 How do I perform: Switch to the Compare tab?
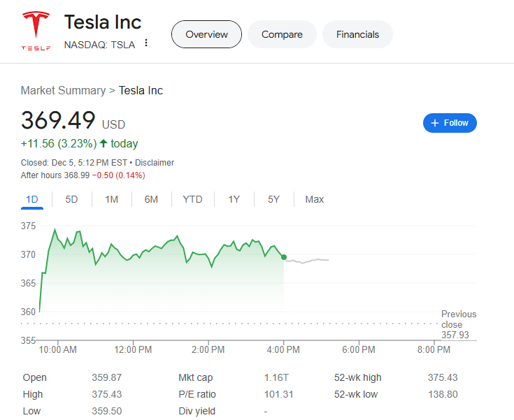click(x=282, y=34)
